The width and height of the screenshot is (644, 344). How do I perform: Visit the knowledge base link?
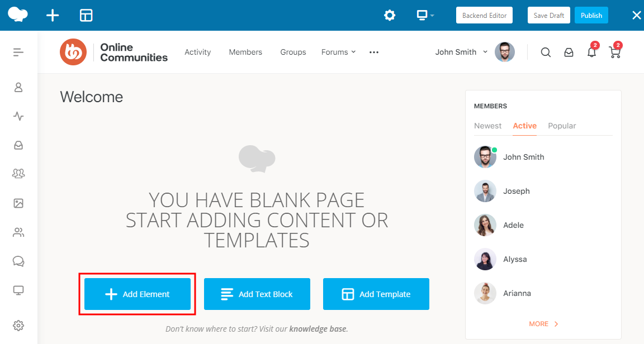tap(318, 329)
